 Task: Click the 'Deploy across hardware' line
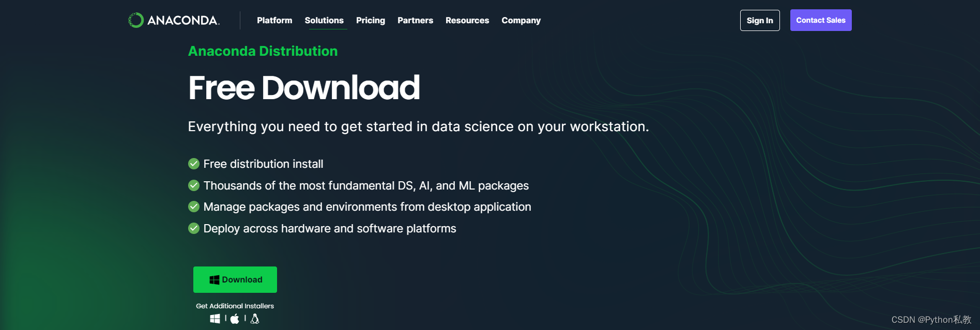pos(330,228)
